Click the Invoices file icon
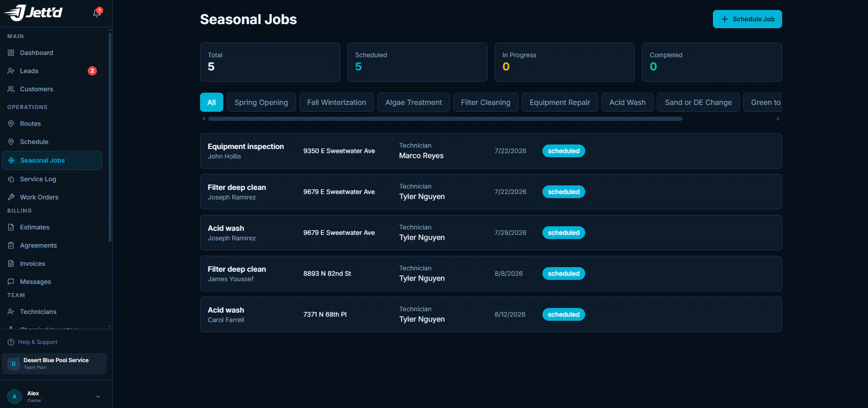 pos(11,264)
